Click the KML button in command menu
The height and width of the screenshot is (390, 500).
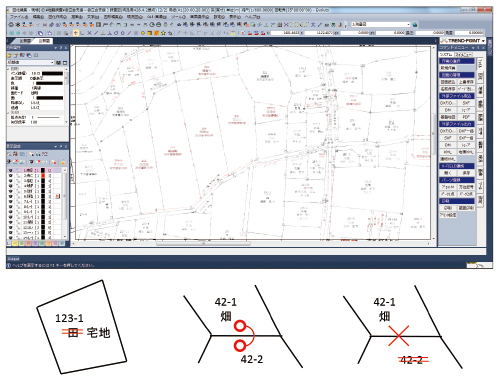click(x=448, y=152)
